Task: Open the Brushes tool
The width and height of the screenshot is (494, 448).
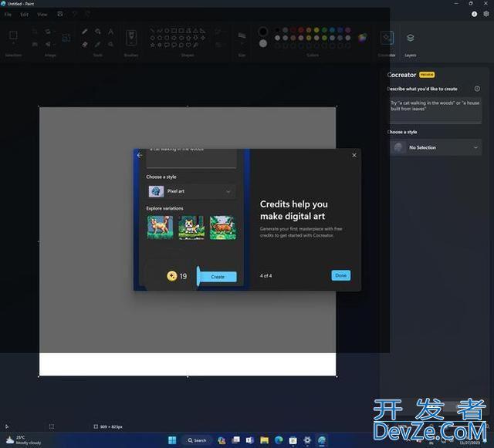Action: 131,38
